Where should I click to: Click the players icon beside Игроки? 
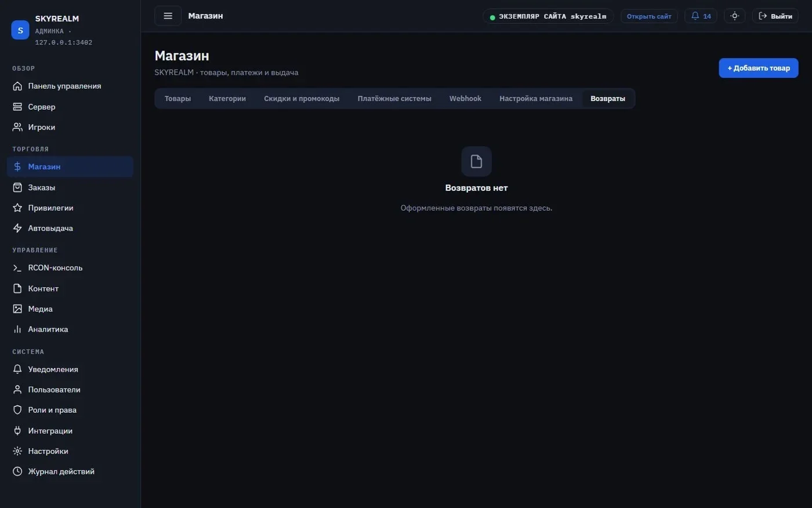click(x=17, y=127)
